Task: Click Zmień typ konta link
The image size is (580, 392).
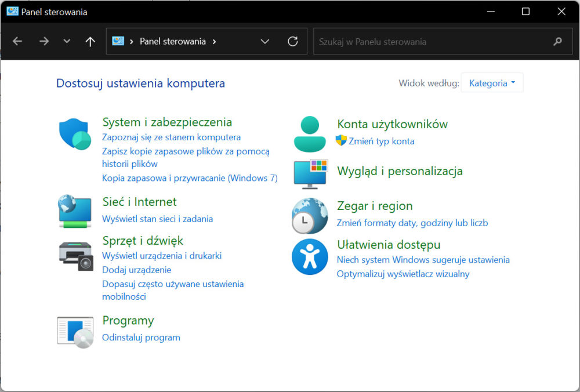Action: tap(382, 141)
